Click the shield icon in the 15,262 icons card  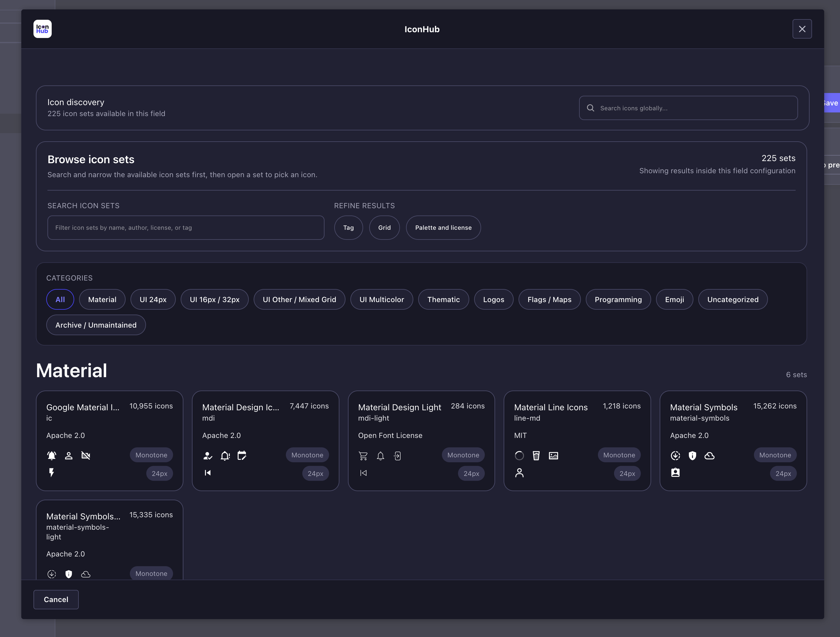click(693, 456)
